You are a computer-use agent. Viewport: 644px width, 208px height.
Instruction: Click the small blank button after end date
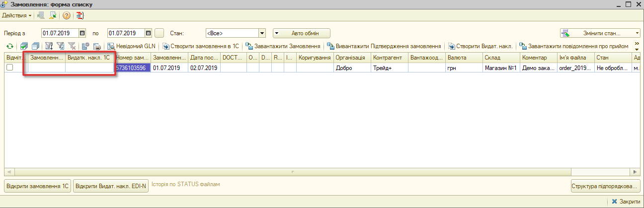point(159,33)
